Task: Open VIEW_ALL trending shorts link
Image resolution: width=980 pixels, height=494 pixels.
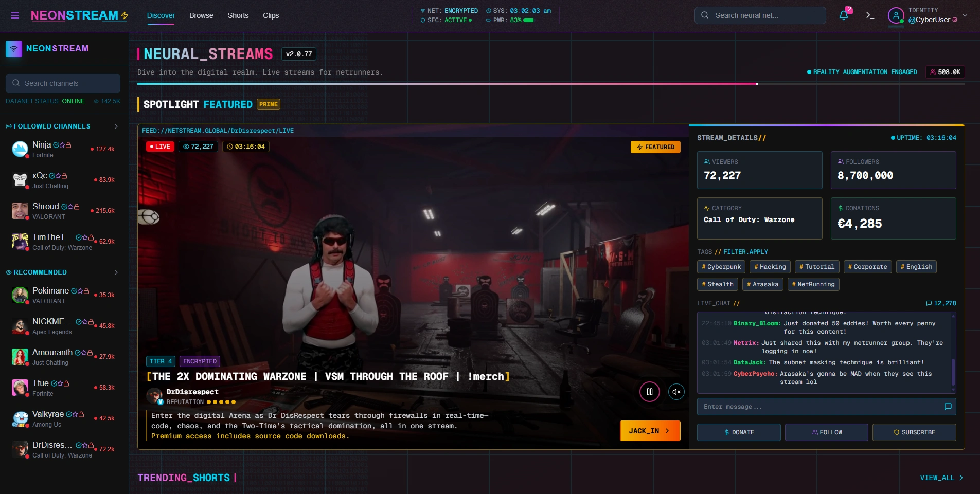Action: pos(941,478)
